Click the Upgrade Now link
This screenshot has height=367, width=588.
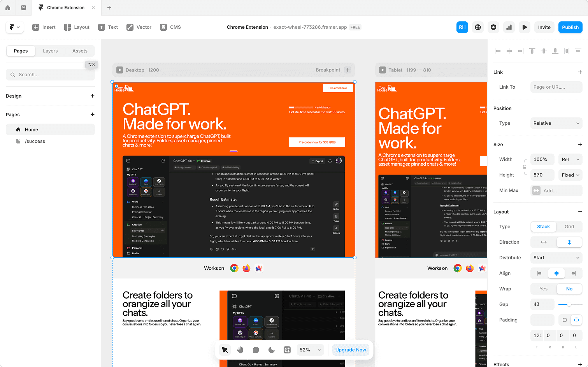click(351, 350)
